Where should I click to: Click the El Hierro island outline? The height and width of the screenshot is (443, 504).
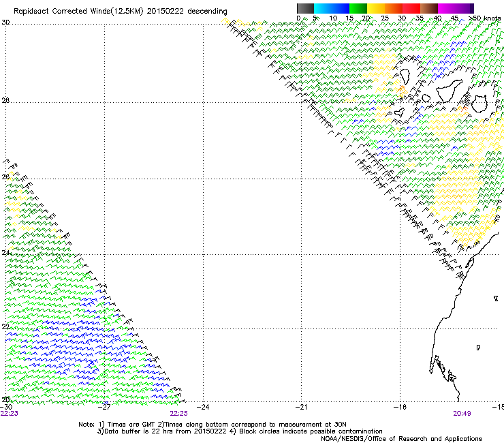pos(400,112)
